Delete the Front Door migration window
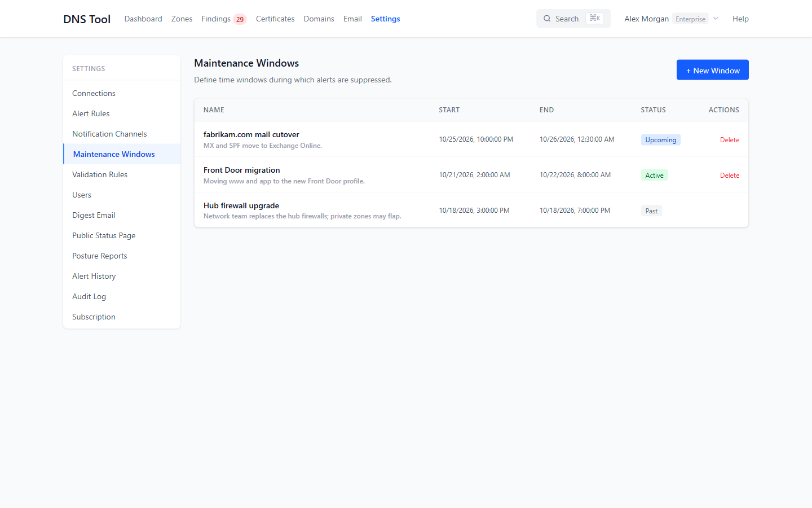Image resolution: width=812 pixels, height=508 pixels. (730, 176)
